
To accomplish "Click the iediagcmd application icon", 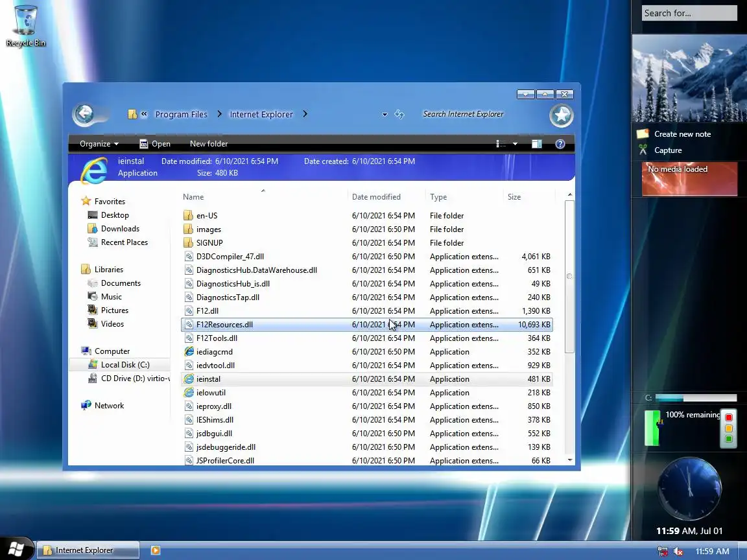I will point(189,351).
